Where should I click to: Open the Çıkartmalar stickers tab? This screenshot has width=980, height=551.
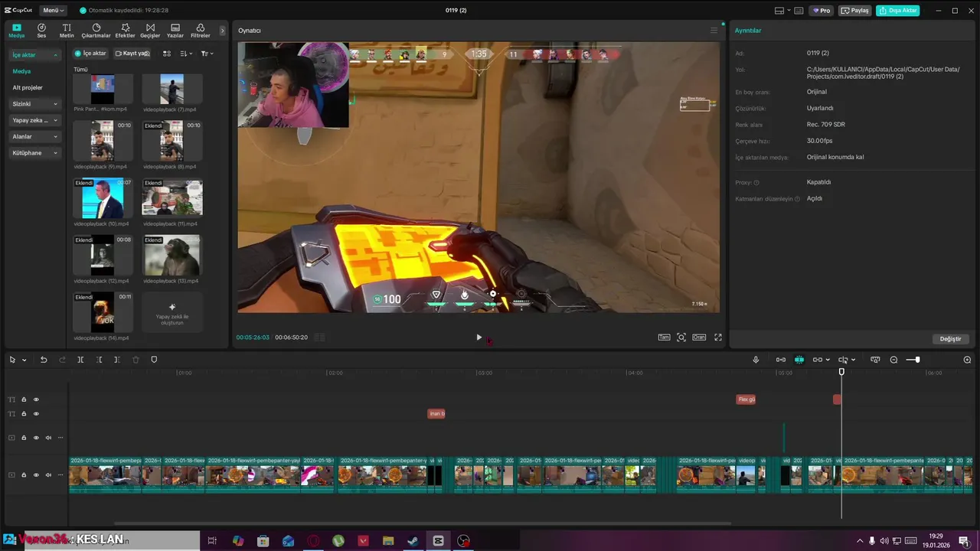click(x=96, y=31)
